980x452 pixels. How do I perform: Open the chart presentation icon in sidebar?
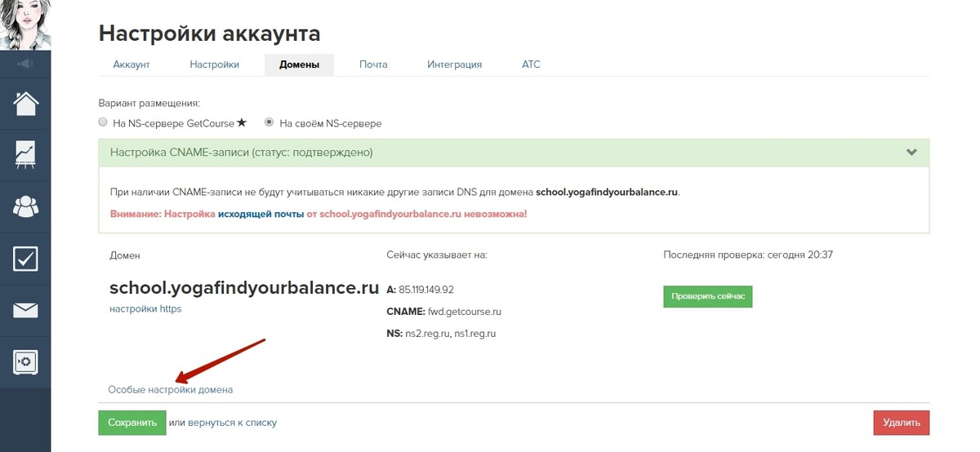[x=25, y=155]
